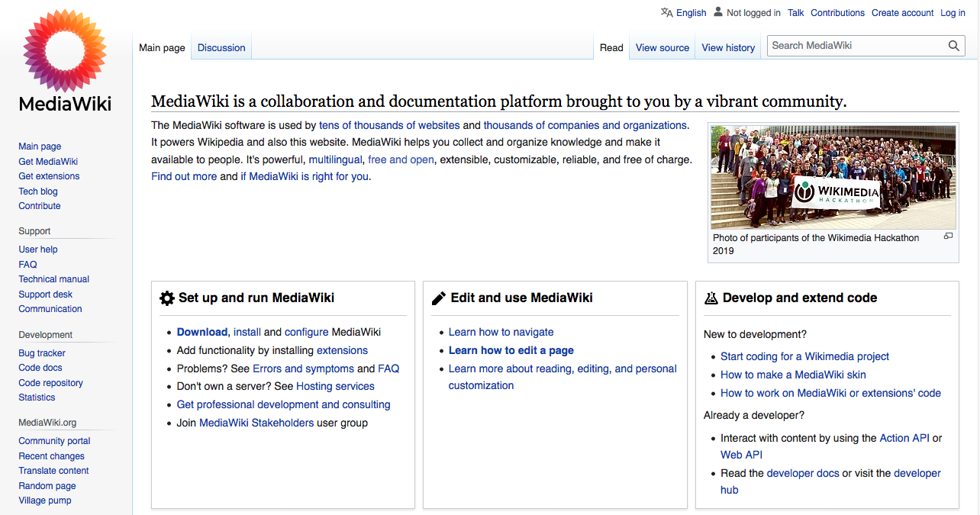
Task: Click the MediaWiki sunflower logo
Action: pos(66,60)
